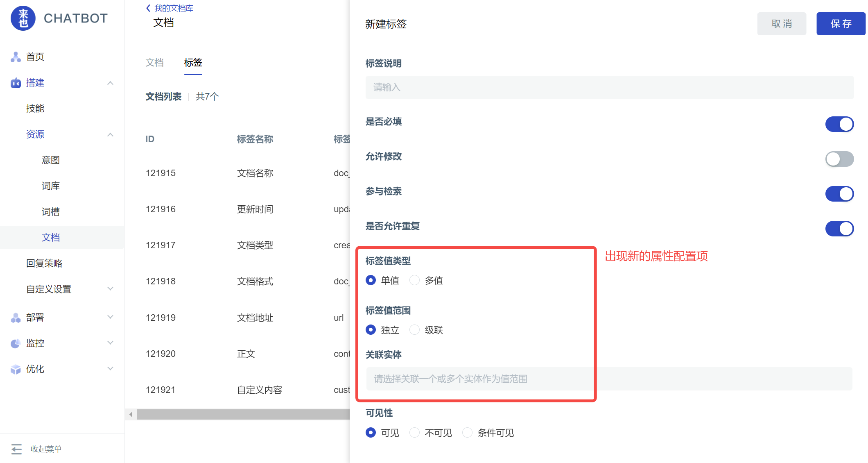Click the 文档地址 tag name cell

tap(255, 318)
